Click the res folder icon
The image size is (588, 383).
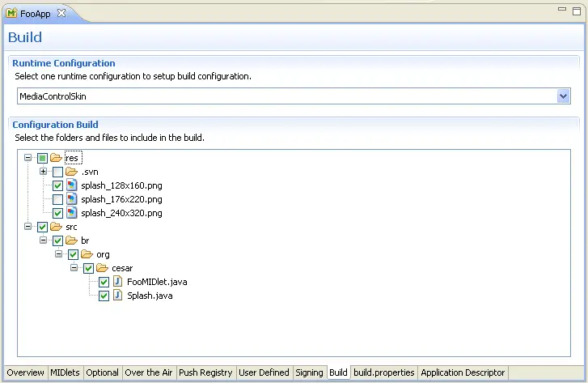tap(56, 158)
